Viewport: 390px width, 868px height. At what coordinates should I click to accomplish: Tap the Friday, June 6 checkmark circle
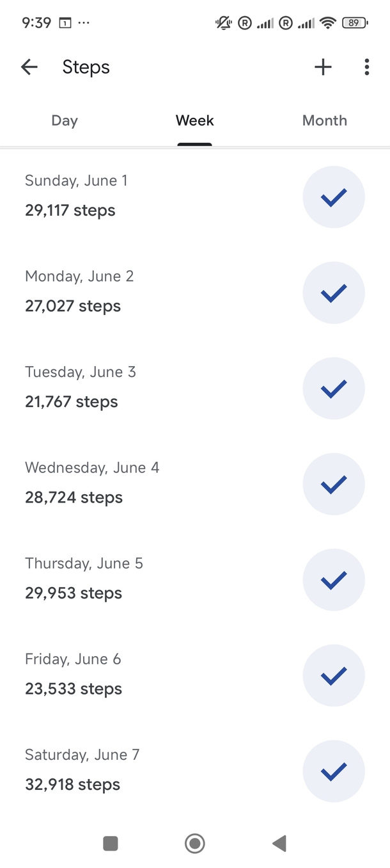[x=333, y=675]
